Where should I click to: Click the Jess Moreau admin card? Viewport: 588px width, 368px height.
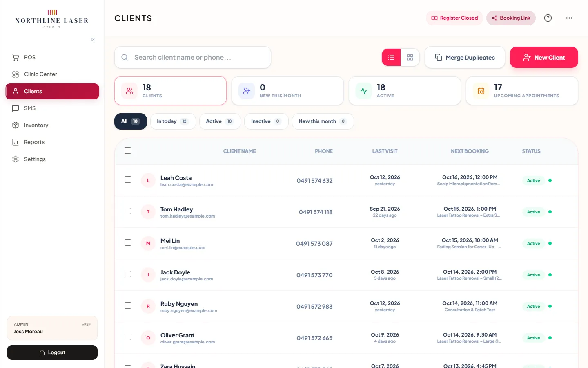coord(52,328)
